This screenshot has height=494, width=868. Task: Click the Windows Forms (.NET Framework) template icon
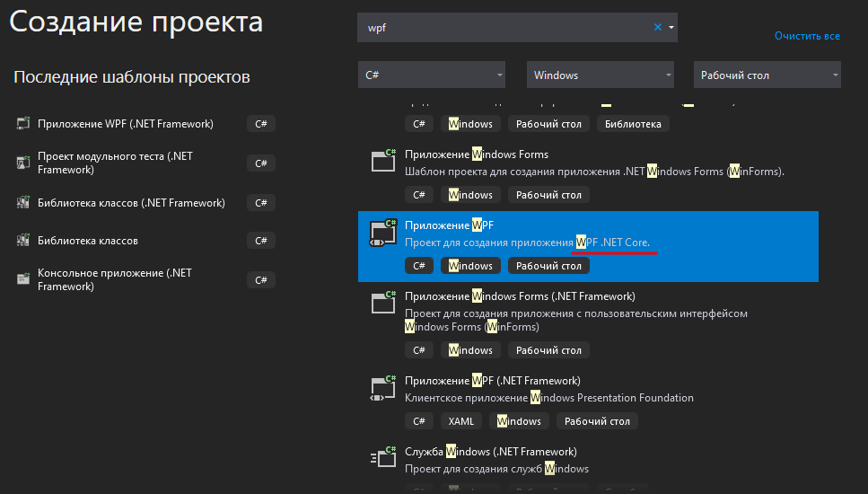384,303
